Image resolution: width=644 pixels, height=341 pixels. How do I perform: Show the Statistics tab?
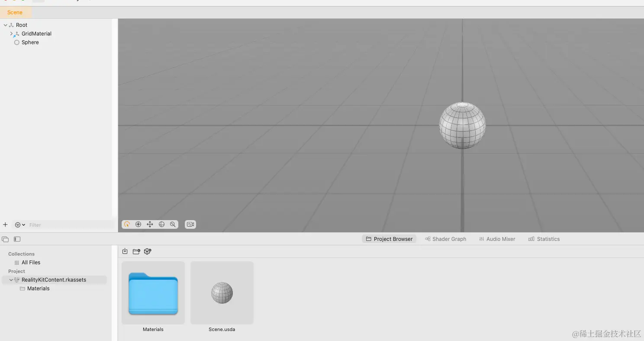pos(544,239)
